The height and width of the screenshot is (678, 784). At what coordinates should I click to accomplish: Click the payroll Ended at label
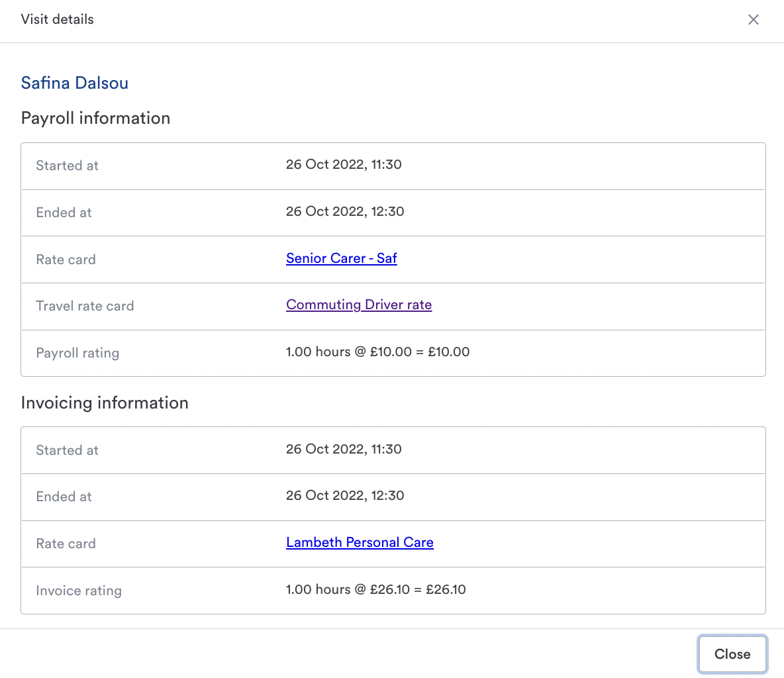tap(64, 213)
